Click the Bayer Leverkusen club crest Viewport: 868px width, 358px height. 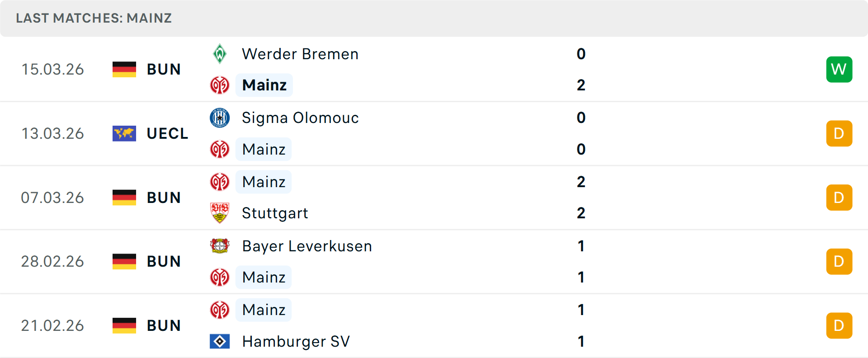click(x=220, y=246)
